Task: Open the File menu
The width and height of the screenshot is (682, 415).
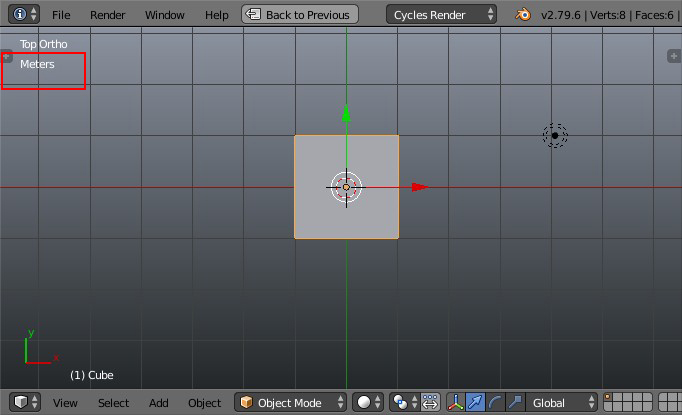Action: (x=61, y=15)
